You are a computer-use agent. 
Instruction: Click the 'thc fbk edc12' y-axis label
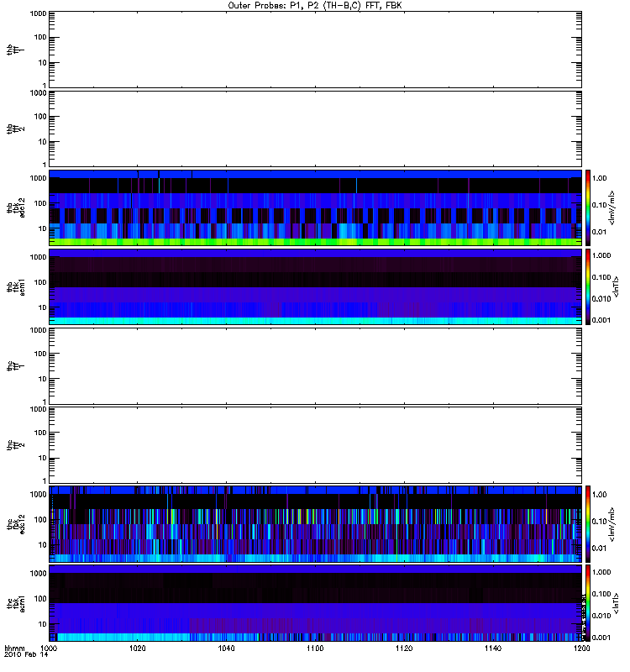pyautogui.click(x=15, y=523)
